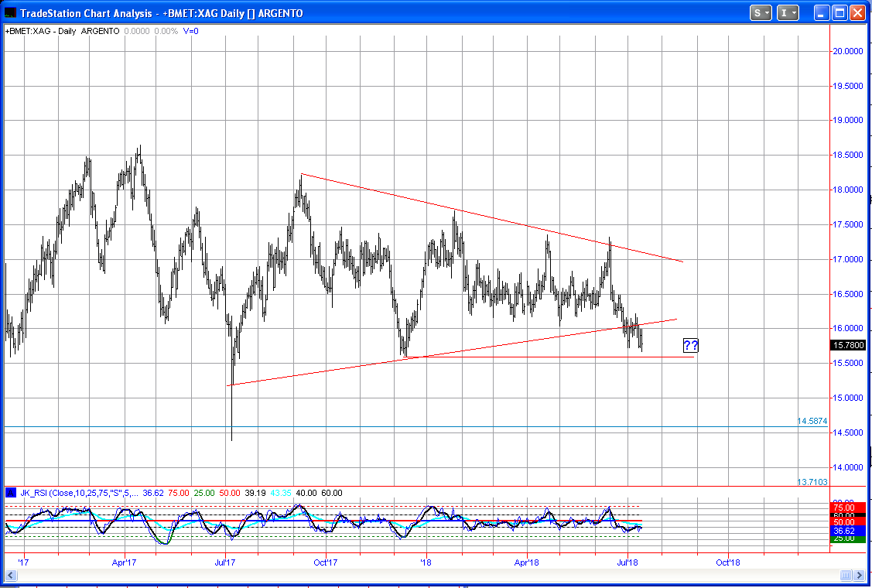
Task: Click the 14.0000 price axis label
Action: click(x=848, y=467)
